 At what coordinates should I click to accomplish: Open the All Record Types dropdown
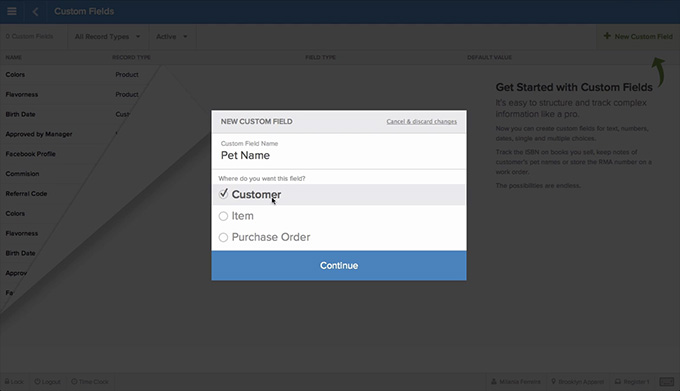108,36
